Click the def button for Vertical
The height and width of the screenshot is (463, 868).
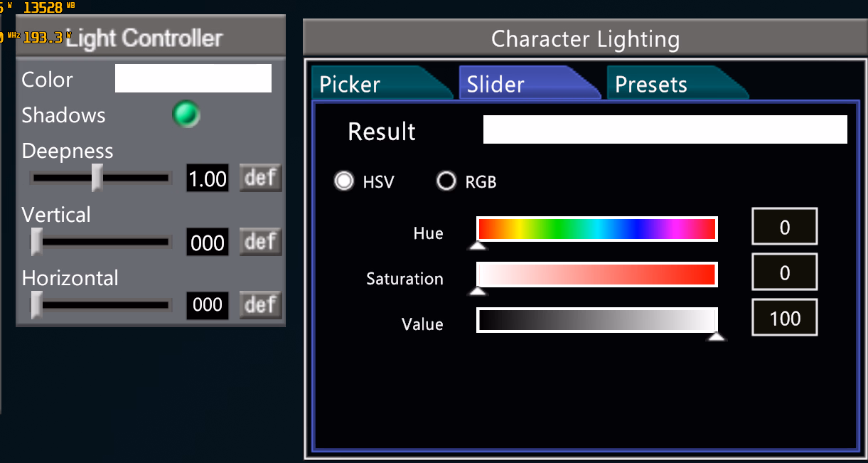pyautogui.click(x=260, y=242)
